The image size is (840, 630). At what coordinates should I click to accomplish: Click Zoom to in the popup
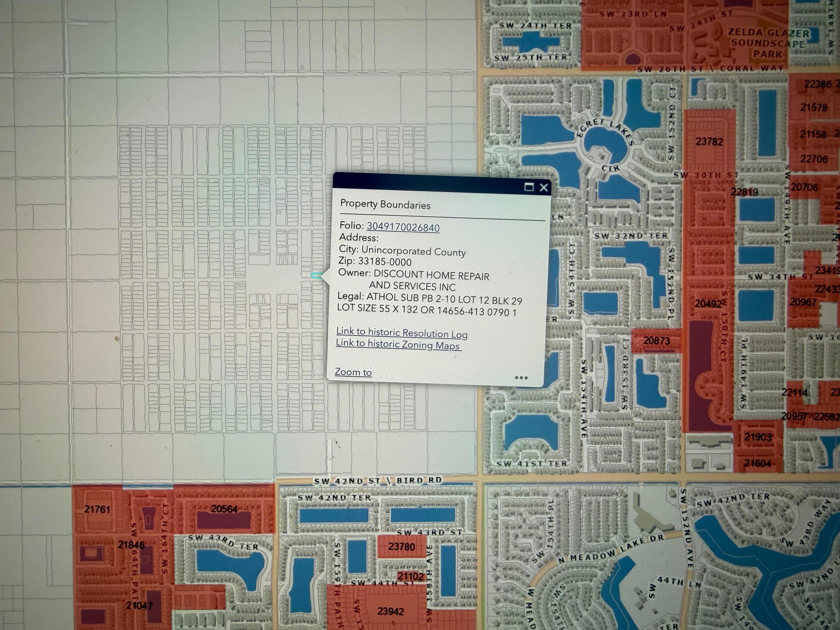353,372
